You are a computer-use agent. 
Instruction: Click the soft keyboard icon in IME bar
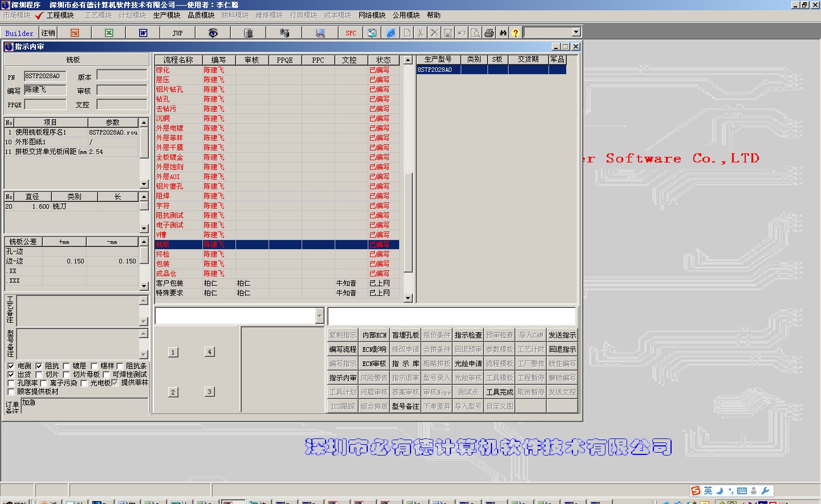[742, 491]
